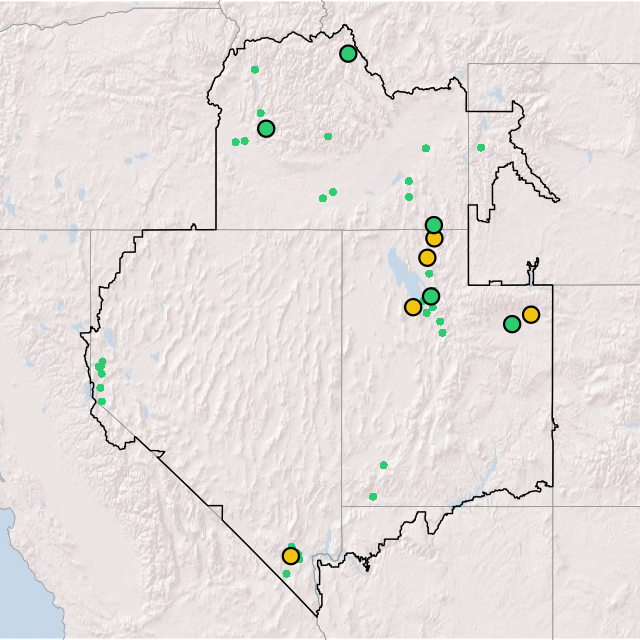Select the easternmost small green dot

click(481, 148)
